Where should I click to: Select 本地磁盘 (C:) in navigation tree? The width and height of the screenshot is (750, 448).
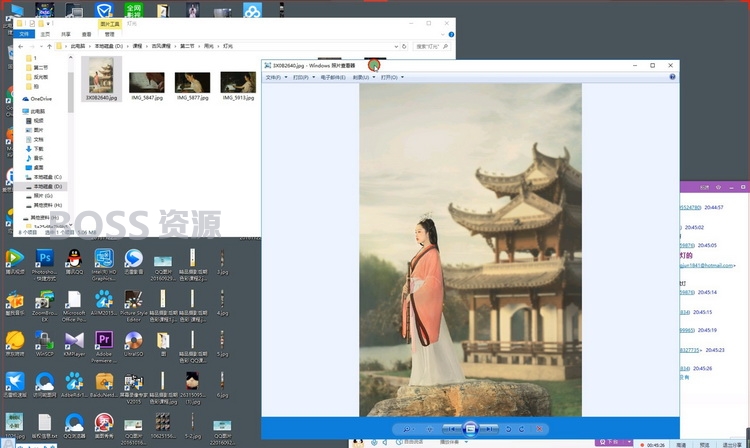pos(44,177)
